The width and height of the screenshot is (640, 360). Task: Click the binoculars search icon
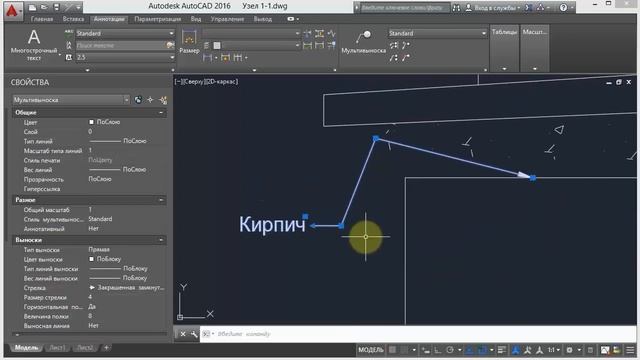point(456,7)
